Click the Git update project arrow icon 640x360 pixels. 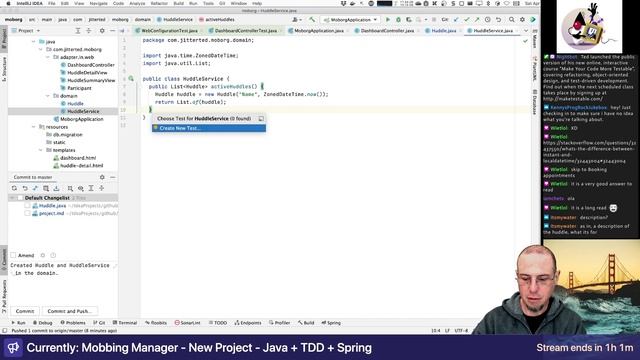coord(456,20)
